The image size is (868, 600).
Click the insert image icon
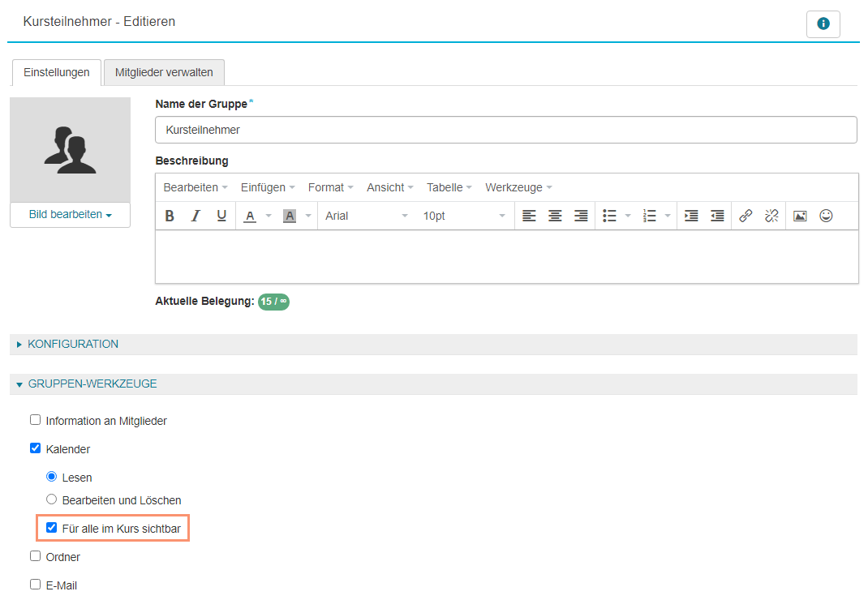(800, 216)
